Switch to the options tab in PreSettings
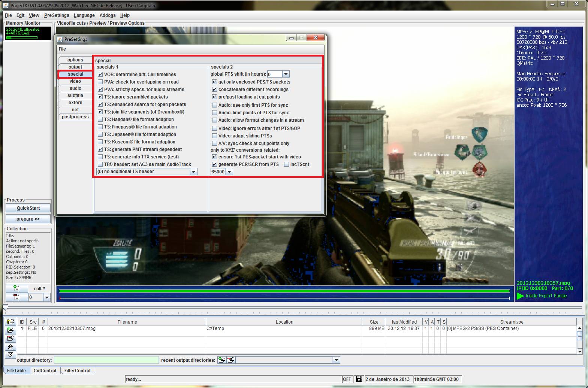 click(75, 60)
